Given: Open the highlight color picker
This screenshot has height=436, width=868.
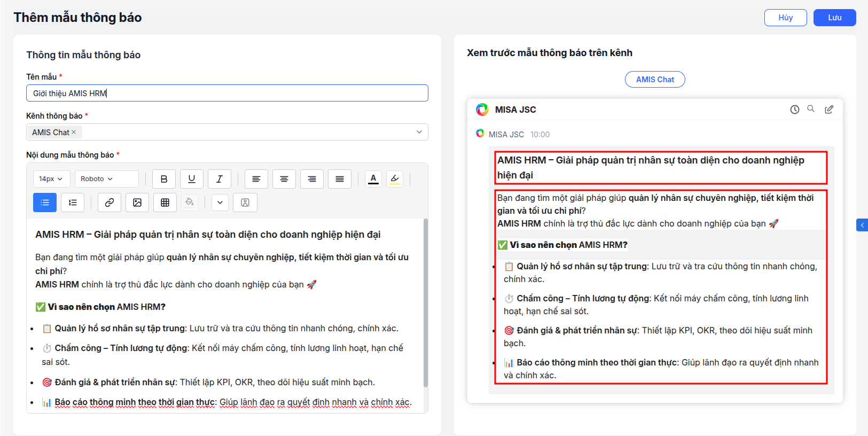Looking at the screenshot, I should click(395, 179).
